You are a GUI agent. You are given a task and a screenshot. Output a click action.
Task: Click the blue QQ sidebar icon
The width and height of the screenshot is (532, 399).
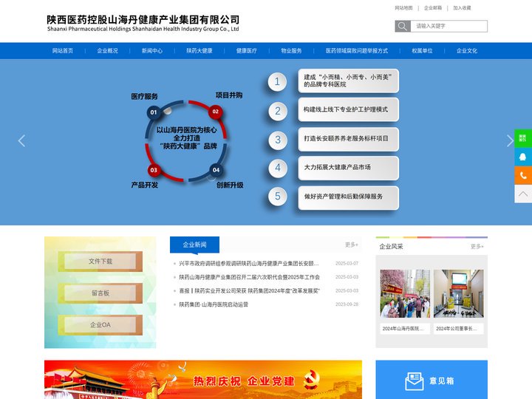(x=523, y=157)
